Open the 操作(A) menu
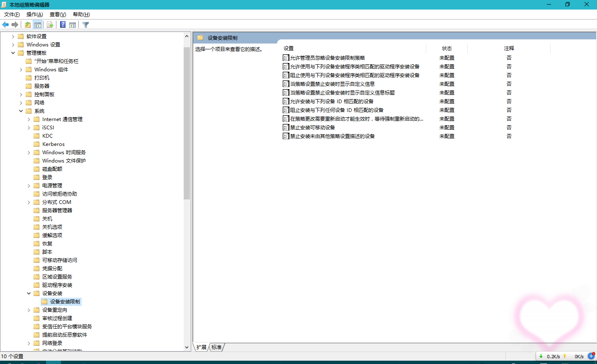597x364 pixels. pyautogui.click(x=34, y=15)
